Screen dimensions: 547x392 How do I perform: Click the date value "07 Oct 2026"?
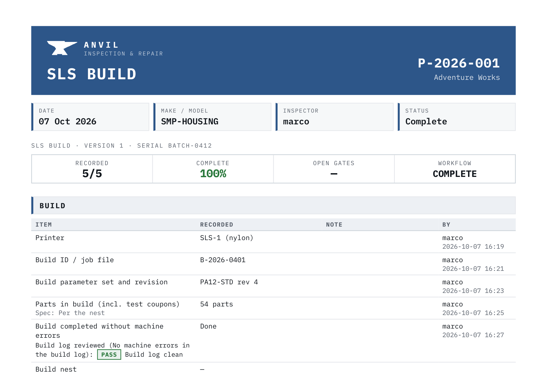68,121
